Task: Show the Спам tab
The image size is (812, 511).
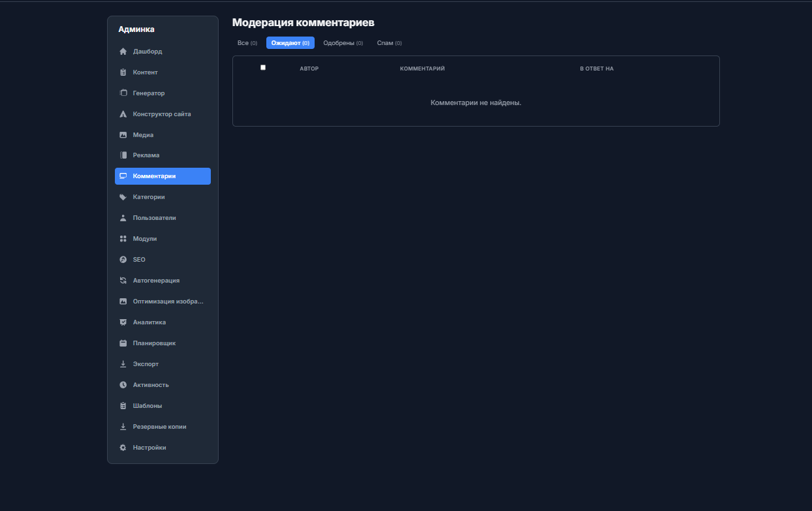Action: pyautogui.click(x=390, y=43)
